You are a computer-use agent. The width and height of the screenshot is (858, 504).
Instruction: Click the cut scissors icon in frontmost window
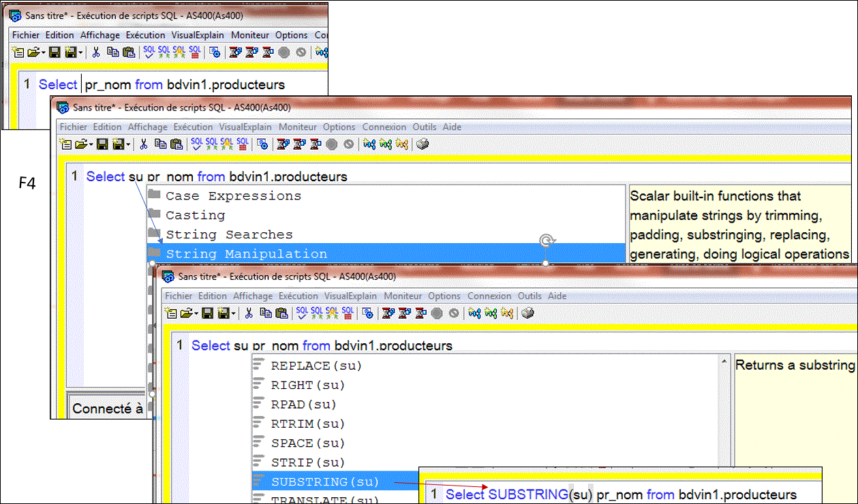[249, 313]
